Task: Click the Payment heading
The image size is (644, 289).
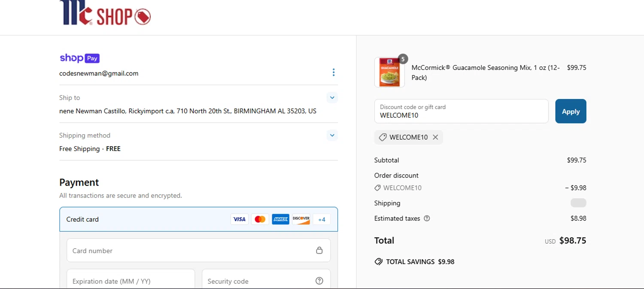Action: point(79,182)
